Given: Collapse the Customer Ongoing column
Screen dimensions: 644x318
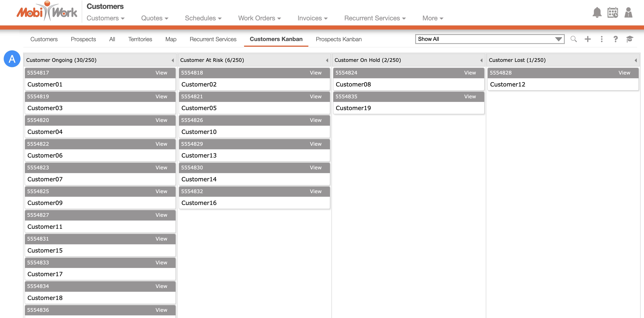Looking at the screenshot, I should [x=172, y=60].
